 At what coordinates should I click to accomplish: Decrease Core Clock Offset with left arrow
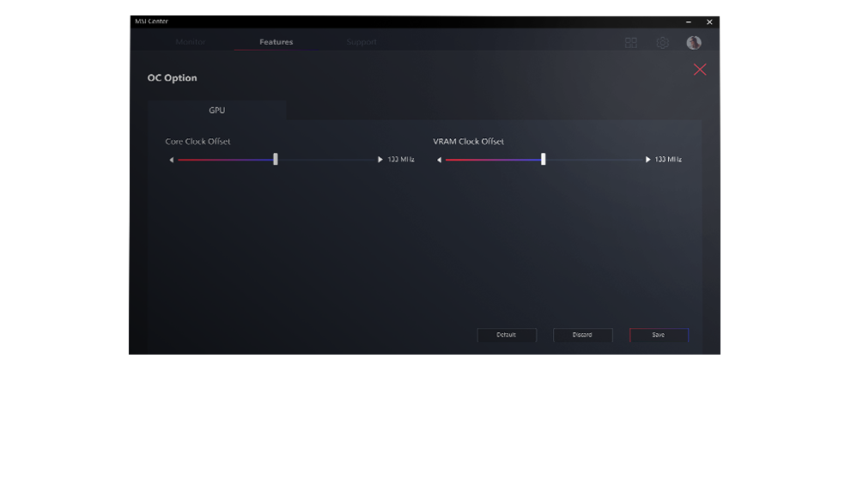172,160
